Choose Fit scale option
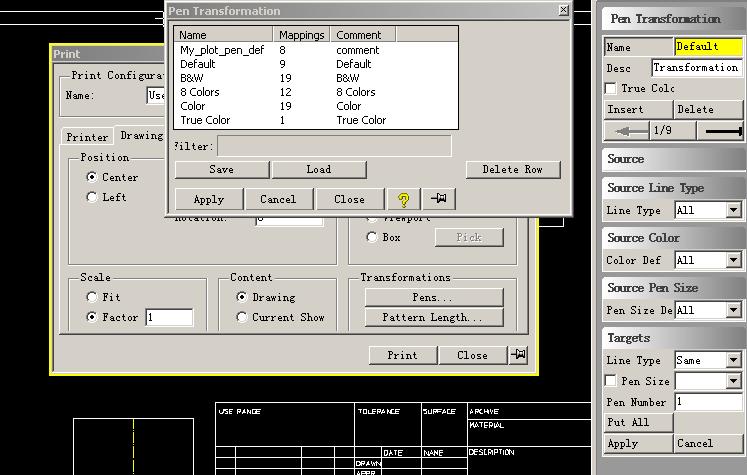The height and width of the screenshot is (475, 747). click(x=92, y=297)
